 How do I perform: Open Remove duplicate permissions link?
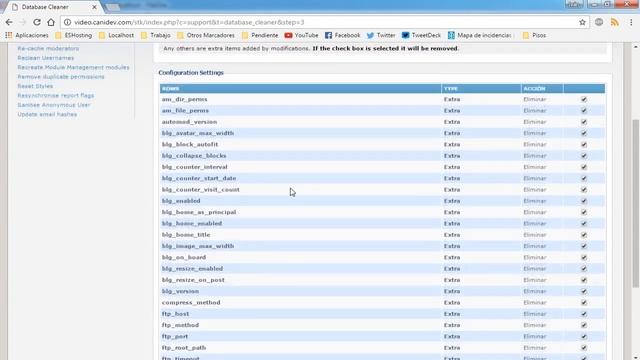(x=61, y=77)
